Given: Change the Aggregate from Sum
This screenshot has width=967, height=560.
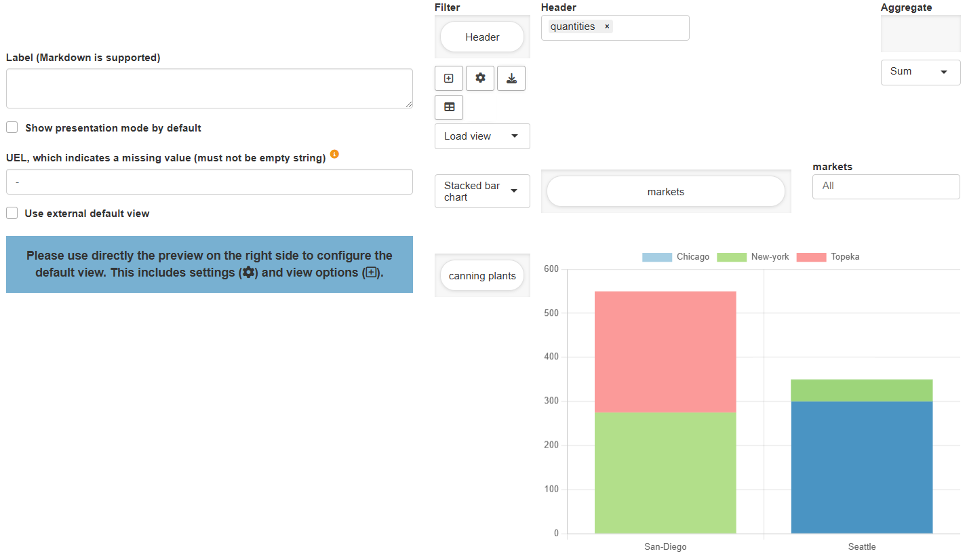Looking at the screenshot, I should click(920, 72).
